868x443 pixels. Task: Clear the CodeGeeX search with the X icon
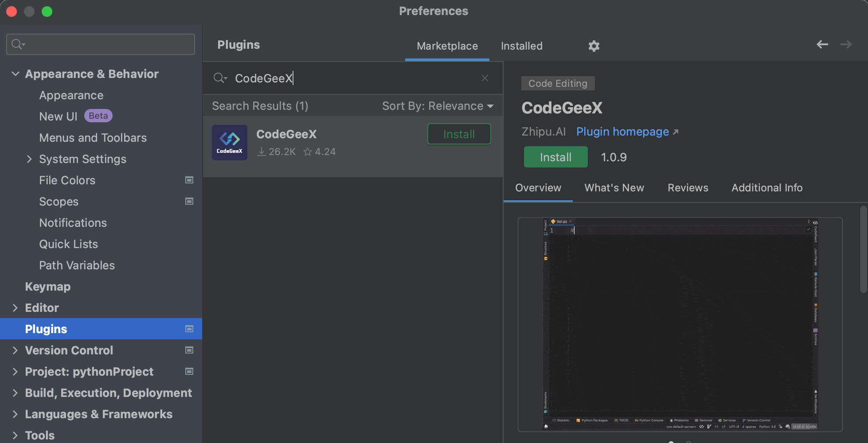click(485, 78)
